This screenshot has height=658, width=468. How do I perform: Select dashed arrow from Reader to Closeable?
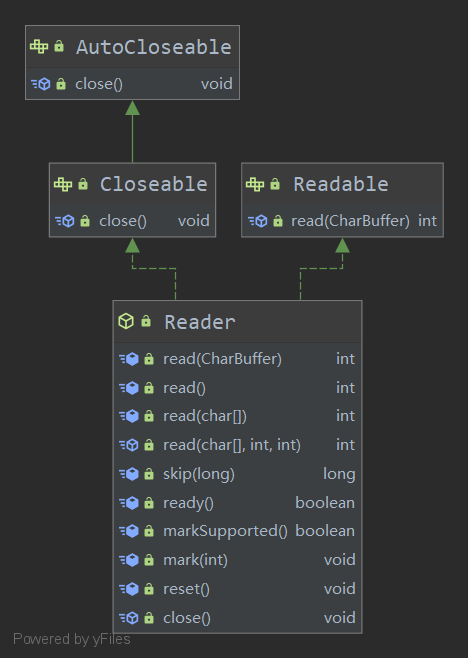click(x=154, y=269)
